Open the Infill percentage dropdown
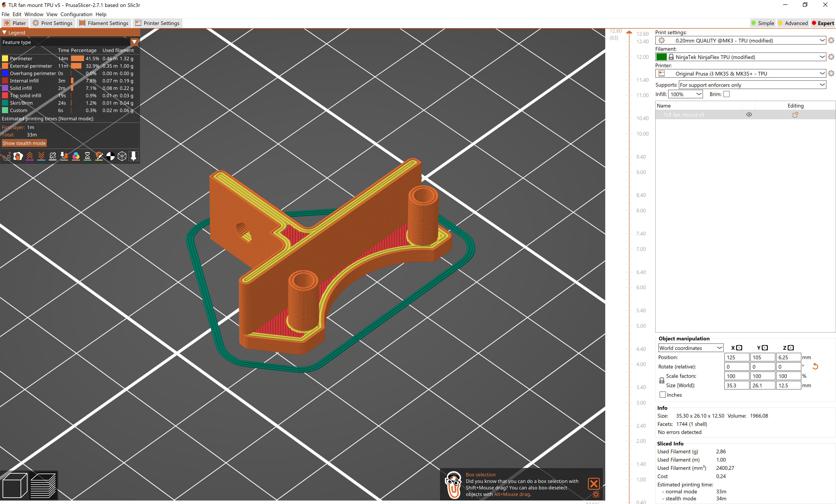Viewport: 836px width, 504px height. coord(685,94)
